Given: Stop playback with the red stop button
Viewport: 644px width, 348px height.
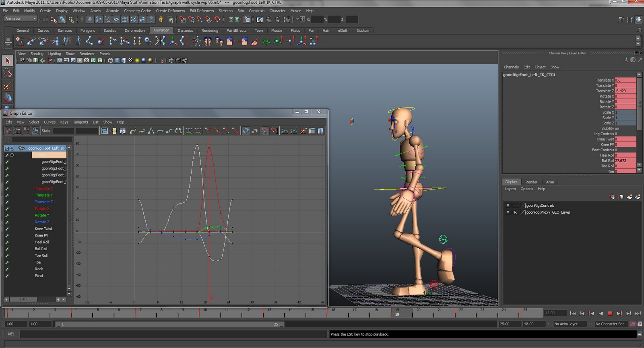Looking at the screenshot, I should 610,313.
